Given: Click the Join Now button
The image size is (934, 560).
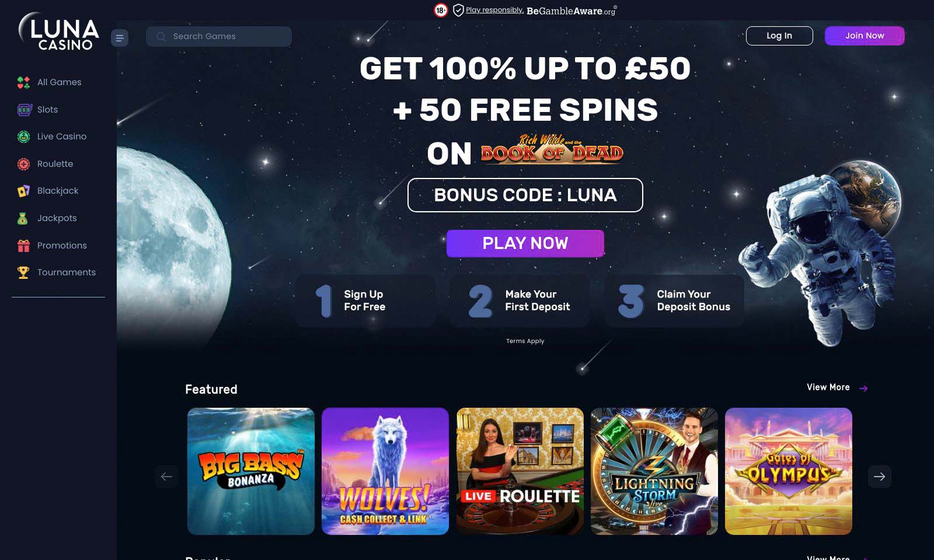Looking at the screenshot, I should click(865, 36).
